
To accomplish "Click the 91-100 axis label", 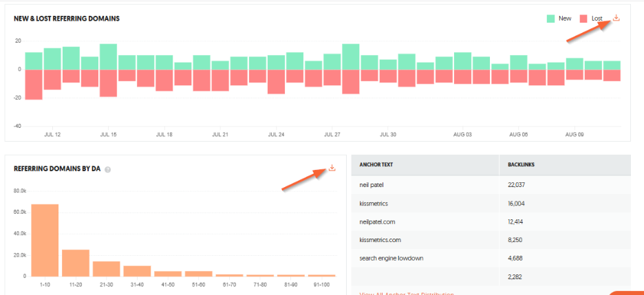I will (x=321, y=284).
